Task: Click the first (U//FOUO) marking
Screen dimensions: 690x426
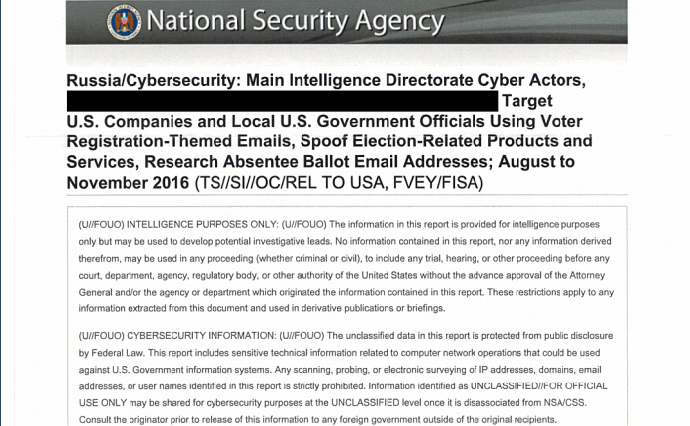Action: coord(99,224)
